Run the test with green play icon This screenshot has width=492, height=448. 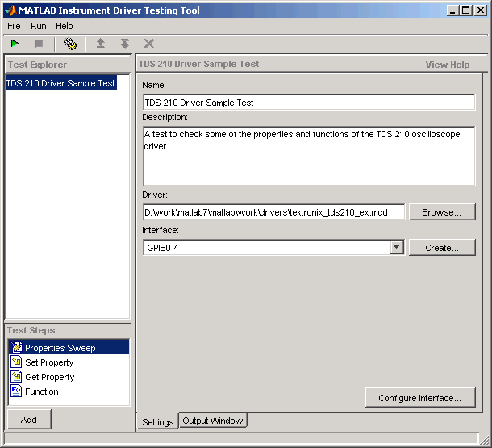(15, 44)
